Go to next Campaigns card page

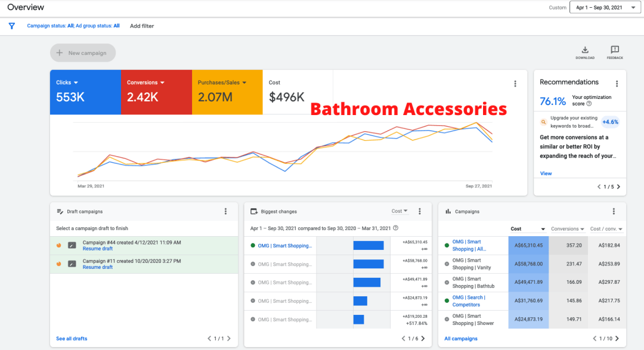pos(617,339)
